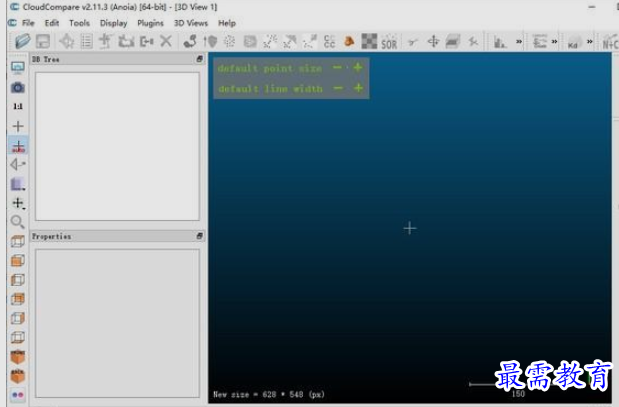This screenshot has width=619, height=407.
Task: Click the 'Properties' panel title
Action: pos(51,236)
